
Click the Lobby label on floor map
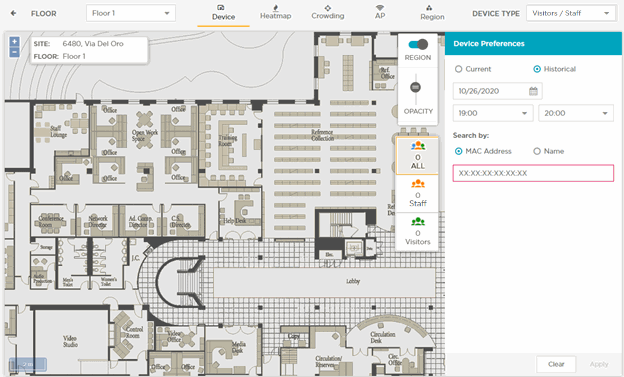[353, 281]
